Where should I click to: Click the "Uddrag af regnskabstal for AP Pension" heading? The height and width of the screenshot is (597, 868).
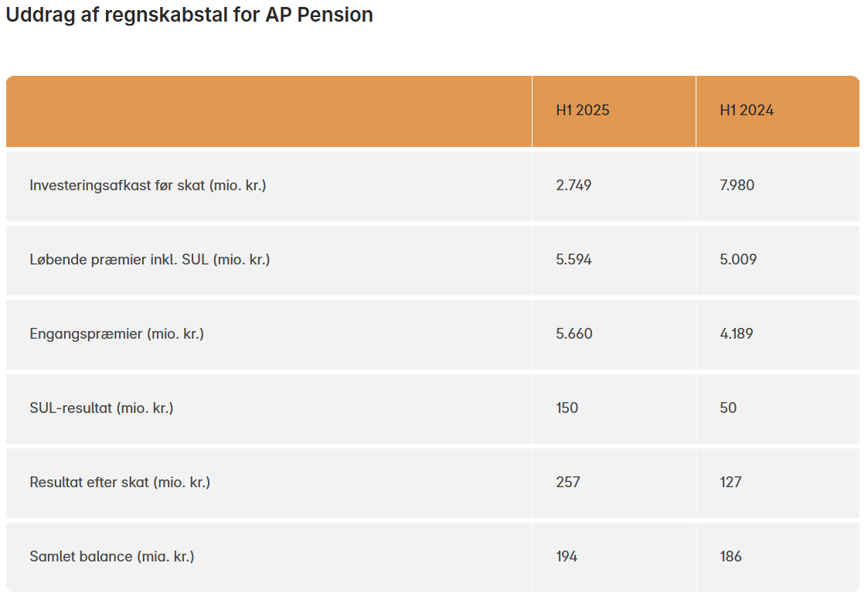(189, 15)
